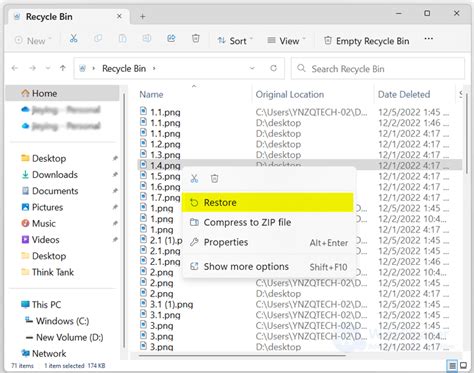Refresh the Recycle Bin view
The image size is (474, 373).
[x=274, y=68]
